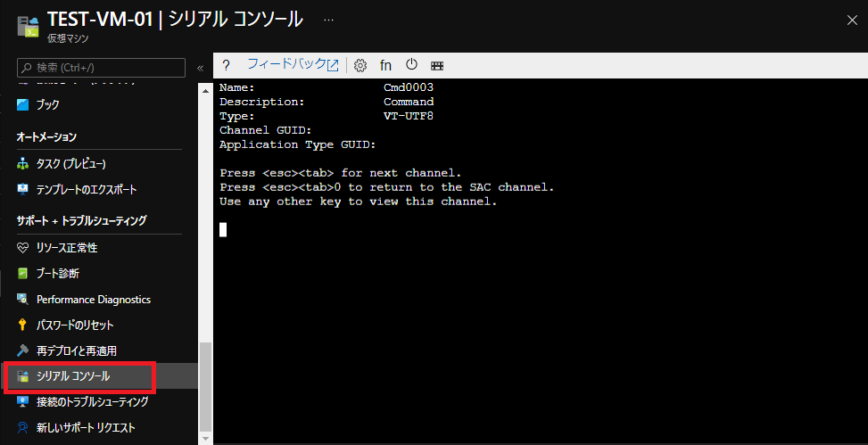This screenshot has height=445, width=868.
Task: Click the resource health heart icon
Action: point(22,247)
